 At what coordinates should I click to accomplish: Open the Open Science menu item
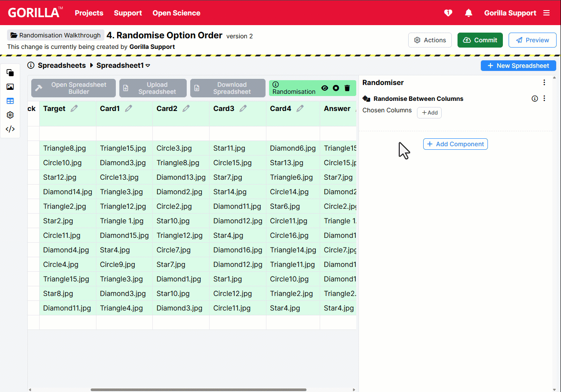pyautogui.click(x=176, y=13)
